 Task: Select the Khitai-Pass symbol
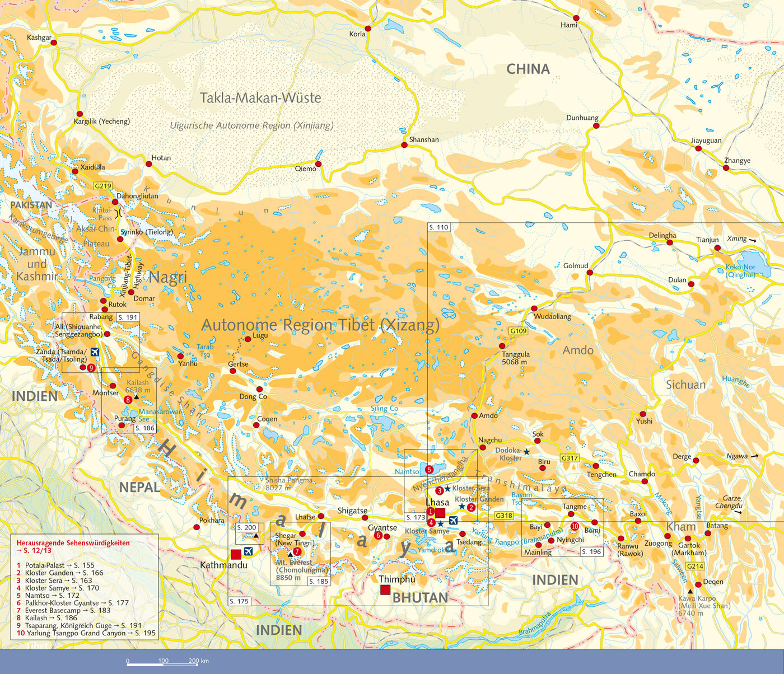(118, 213)
